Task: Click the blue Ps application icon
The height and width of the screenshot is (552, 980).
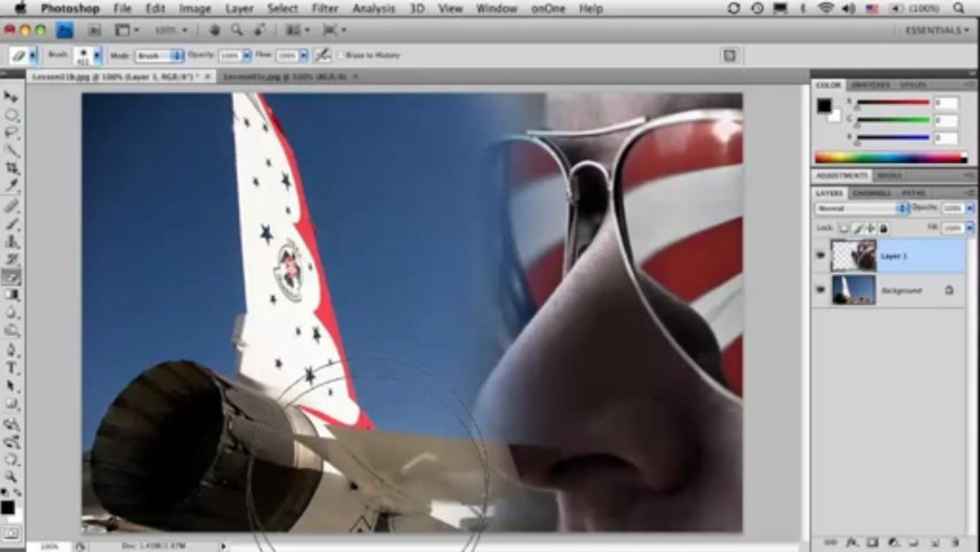Action: [64, 30]
